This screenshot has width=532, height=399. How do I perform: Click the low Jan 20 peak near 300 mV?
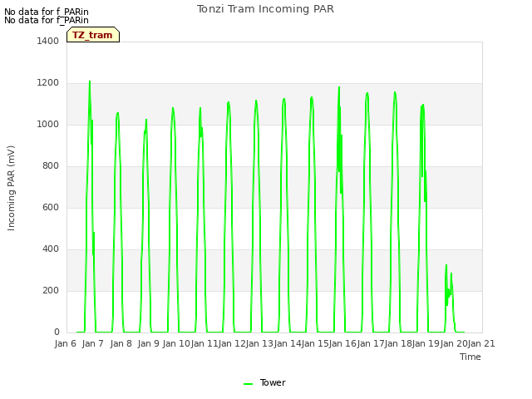(446, 266)
